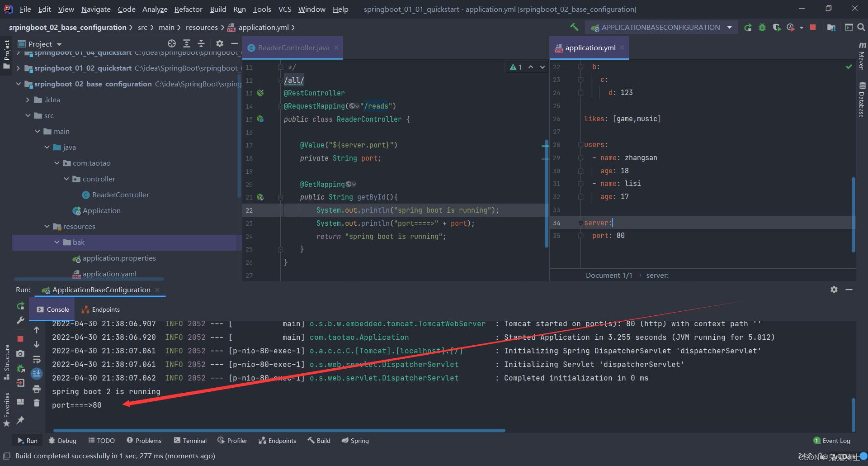Fold the users block at line 28
Viewport: 868px width, 466px height.
click(580, 145)
